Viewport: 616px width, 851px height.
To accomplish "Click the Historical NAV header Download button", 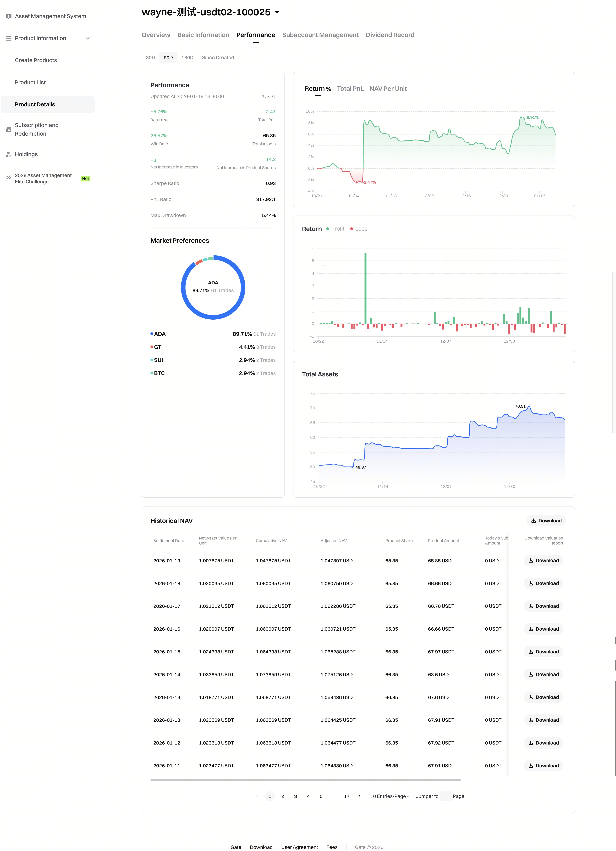I will (x=546, y=520).
